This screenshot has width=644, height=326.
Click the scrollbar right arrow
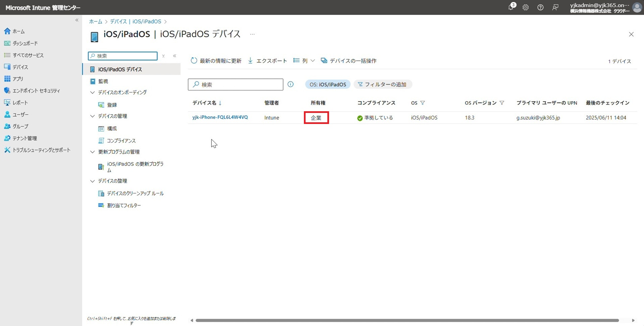pyautogui.click(x=633, y=320)
